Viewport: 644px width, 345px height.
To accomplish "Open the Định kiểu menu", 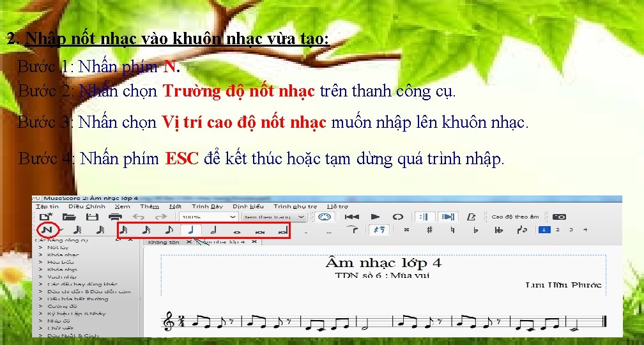I will (x=248, y=206).
